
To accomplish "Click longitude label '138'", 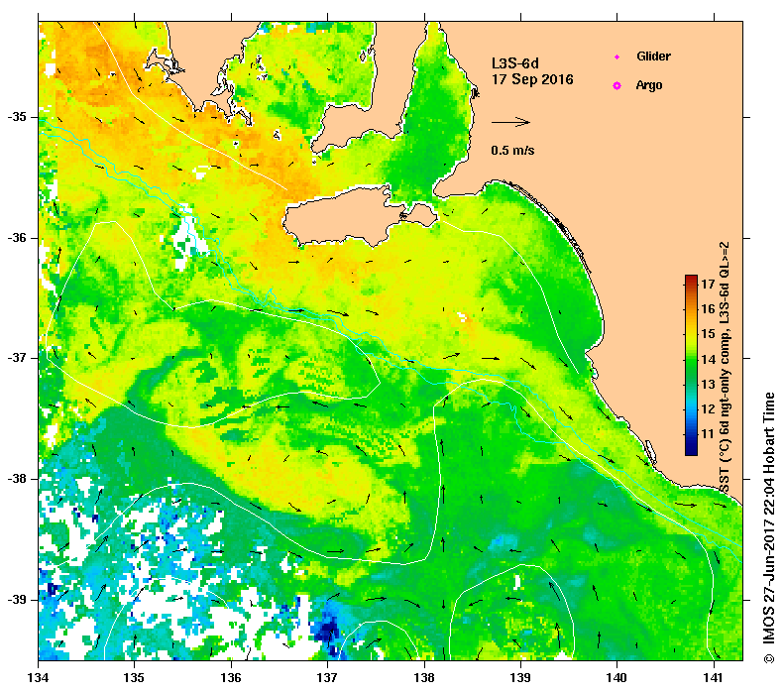I will click(x=424, y=678).
